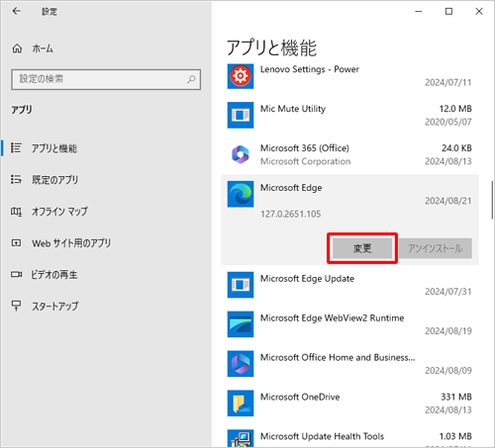Screen dimensions: 495x448
Task: Select アプリと機能 in the sidebar
Action: pyautogui.click(x=54, y=148)
